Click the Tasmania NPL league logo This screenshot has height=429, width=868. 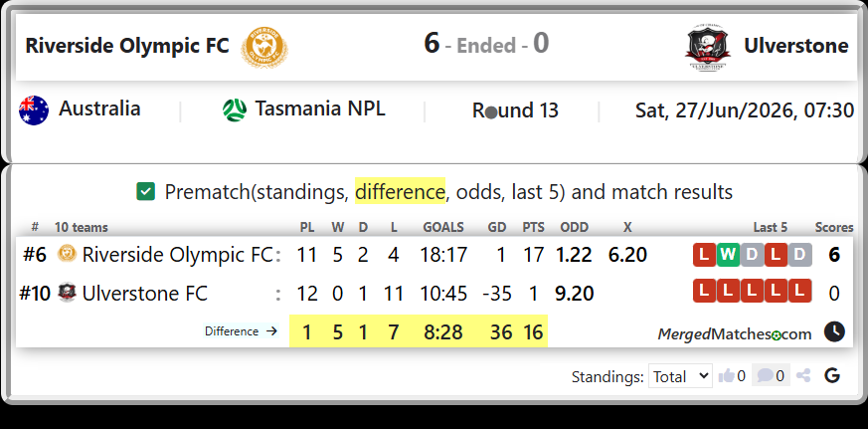(235, 109)
